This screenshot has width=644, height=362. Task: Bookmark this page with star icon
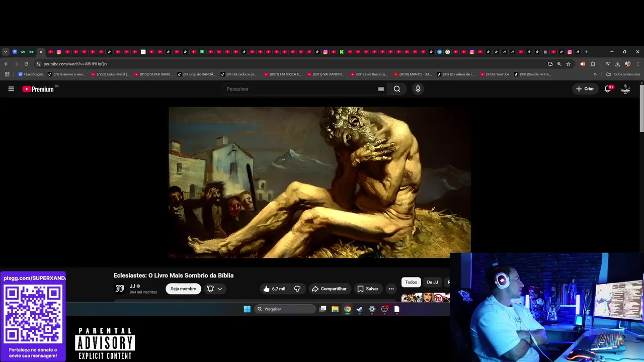(568, 64)
